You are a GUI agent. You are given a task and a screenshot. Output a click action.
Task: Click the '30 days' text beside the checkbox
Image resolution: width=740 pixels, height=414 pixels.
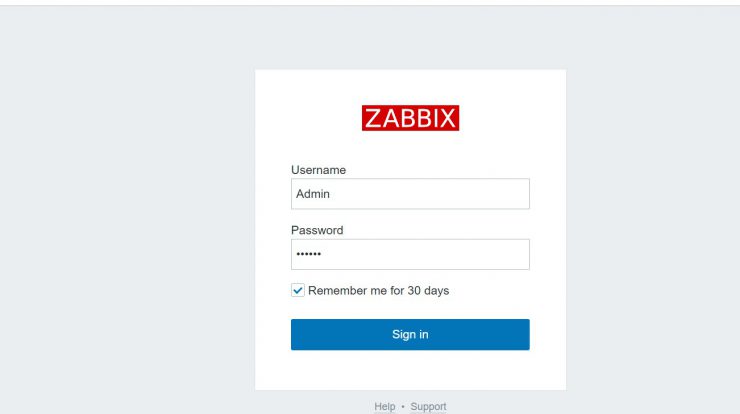click(428, 290)
